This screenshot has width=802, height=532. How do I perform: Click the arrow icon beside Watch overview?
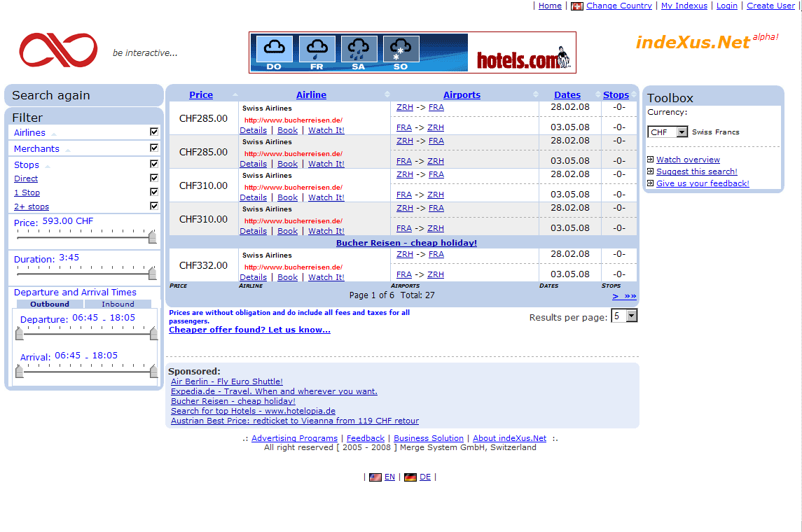pyautogui.click(x=650, y=160)
